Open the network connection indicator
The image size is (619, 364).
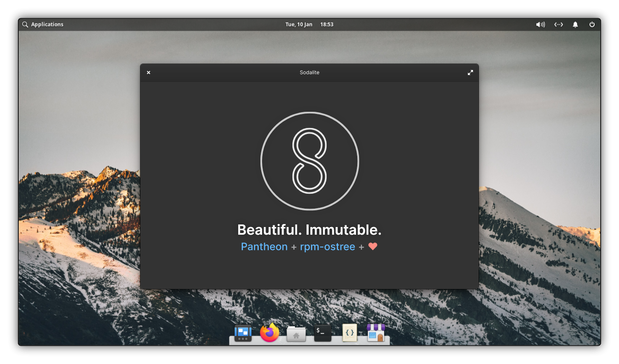pos(558,25)
